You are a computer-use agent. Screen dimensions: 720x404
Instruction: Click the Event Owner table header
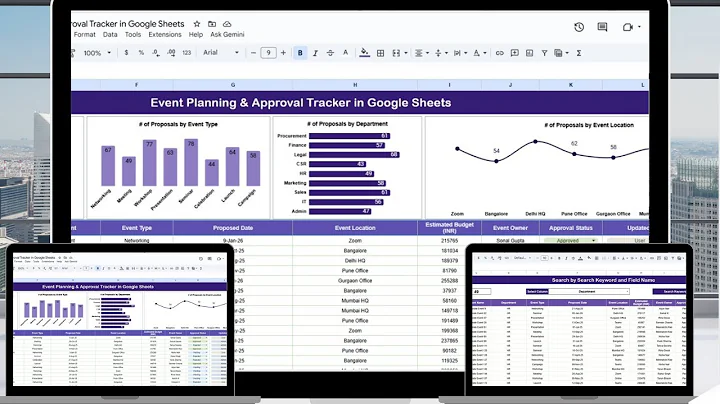510,228
